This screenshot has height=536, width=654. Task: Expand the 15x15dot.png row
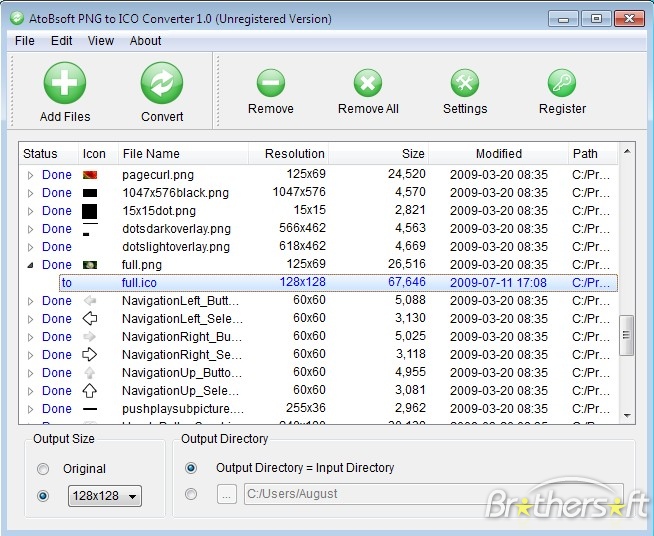tap(30, 211)
